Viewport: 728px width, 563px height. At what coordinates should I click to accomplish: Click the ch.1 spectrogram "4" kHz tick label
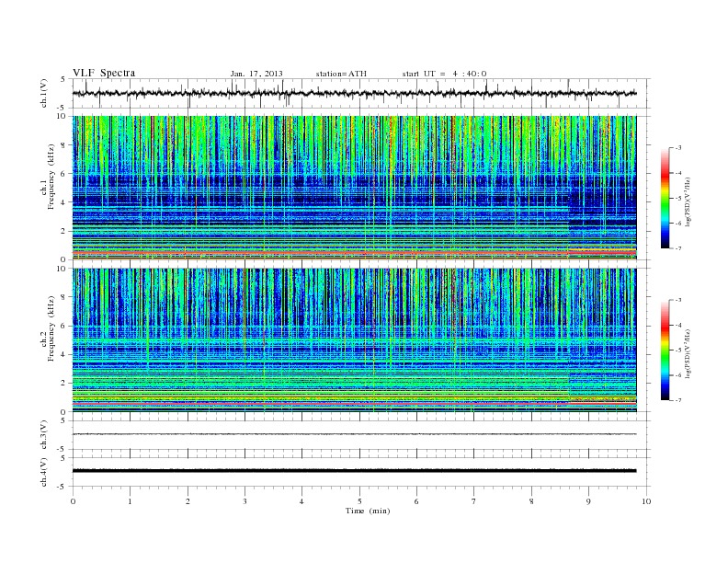coord(63,202)
